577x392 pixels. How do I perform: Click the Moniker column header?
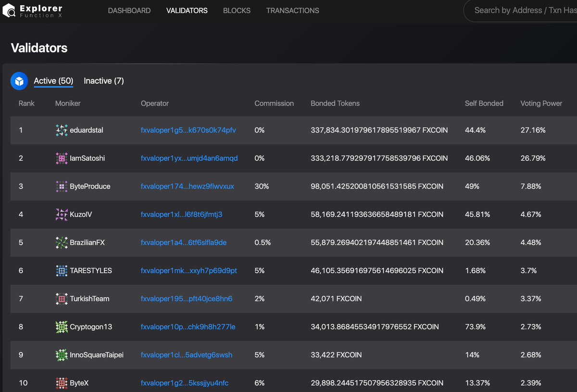click(x=68, y=103)
